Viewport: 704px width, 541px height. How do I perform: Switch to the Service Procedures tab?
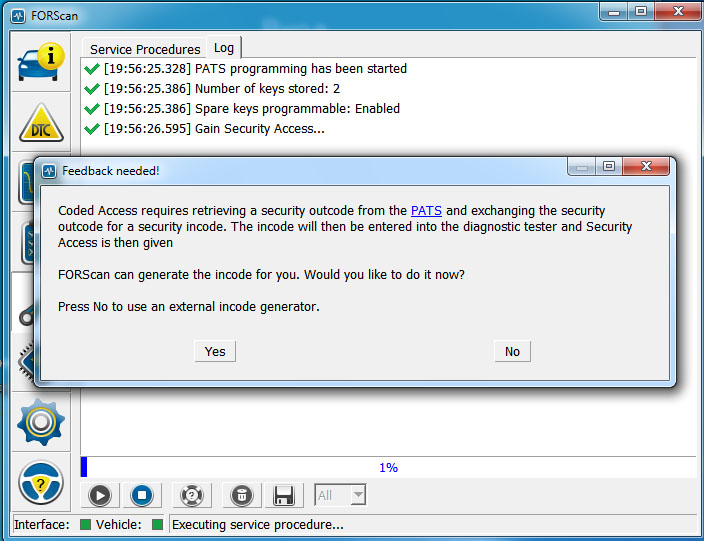coord(145,49)
